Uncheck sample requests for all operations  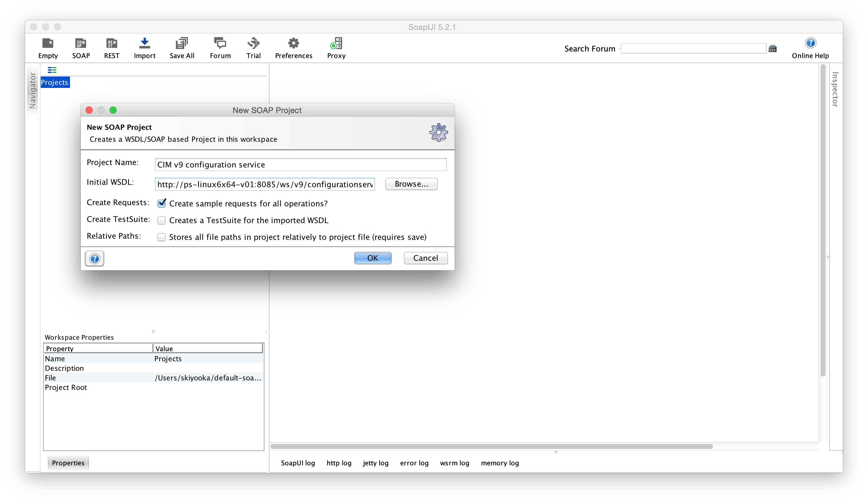pyautogui.click(x=162, y=203)
